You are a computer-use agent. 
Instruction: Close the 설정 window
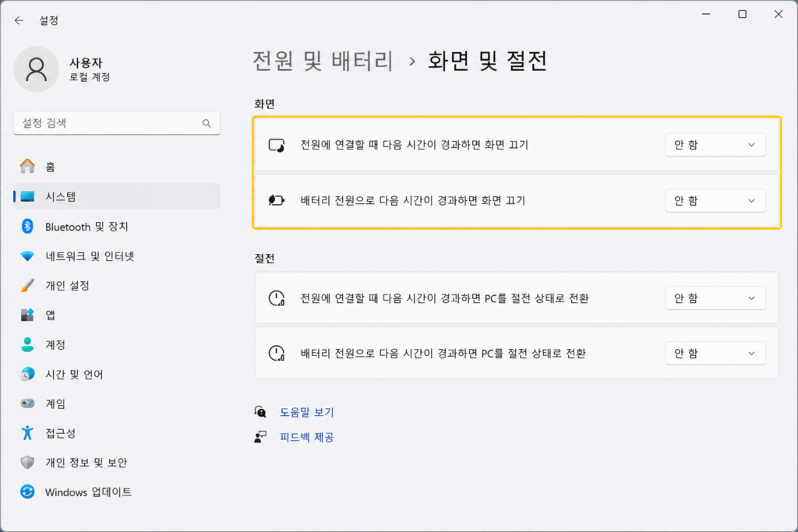pyautogui.click(x=779, y=14)
